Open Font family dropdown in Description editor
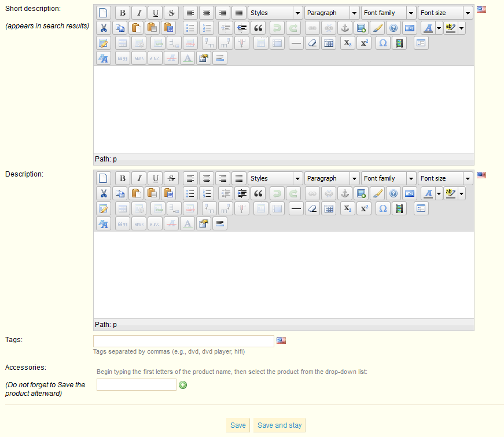The image size is (504, 437). click(389, 178)
